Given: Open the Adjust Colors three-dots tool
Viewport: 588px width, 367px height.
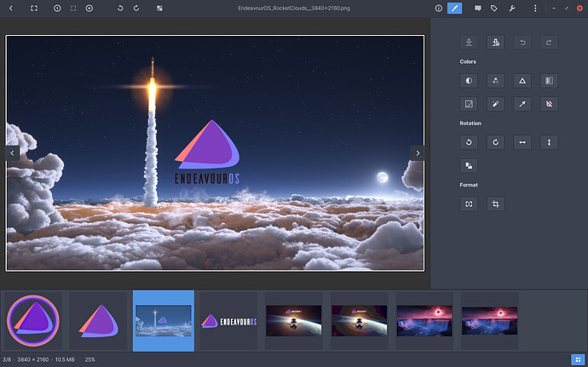Looking at the screenshot, I should coord(496,81).
